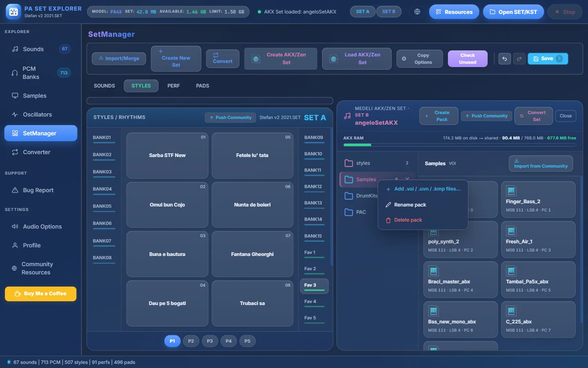Click Import from Community button
588x368 pixels.
click(541, 164)
